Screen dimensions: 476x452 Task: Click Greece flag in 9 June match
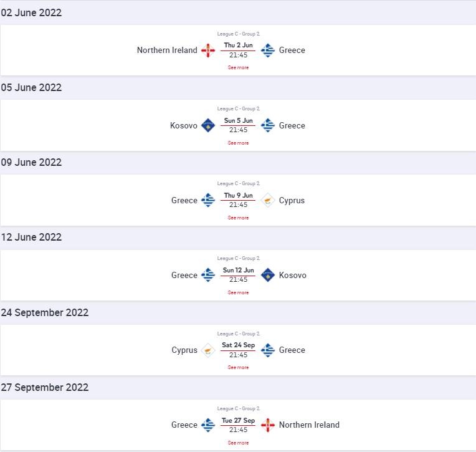pos(208,200)
